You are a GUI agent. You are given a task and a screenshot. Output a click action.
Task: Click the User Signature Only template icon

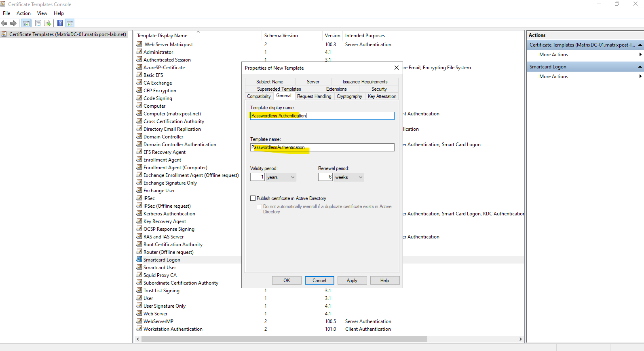click(x=139, y=306)
